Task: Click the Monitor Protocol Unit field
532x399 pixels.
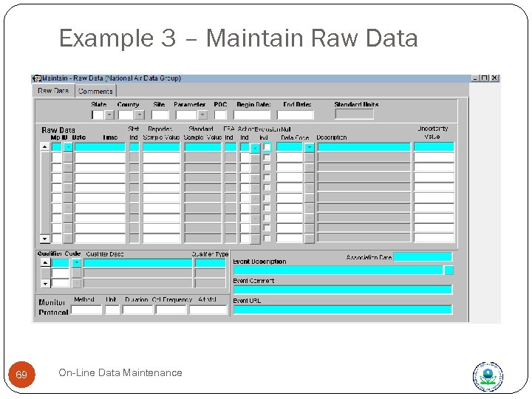Action: coord(112,310)
